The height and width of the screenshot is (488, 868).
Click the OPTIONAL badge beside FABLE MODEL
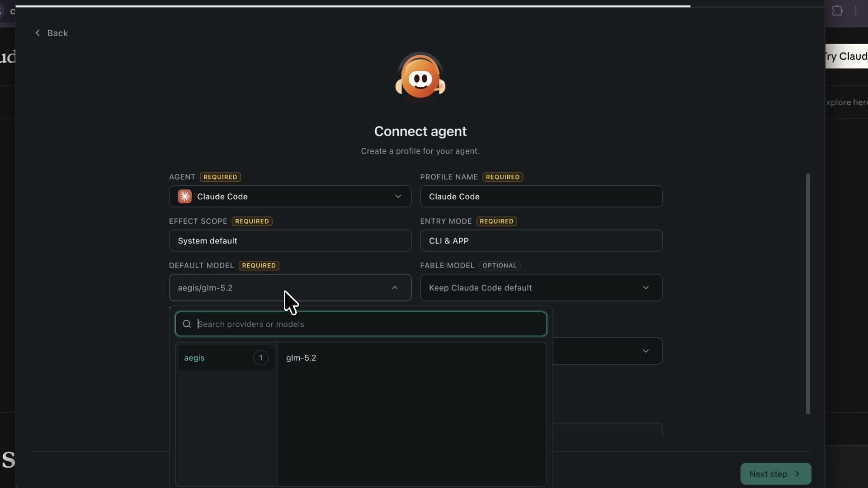click(x=500, y=266)
